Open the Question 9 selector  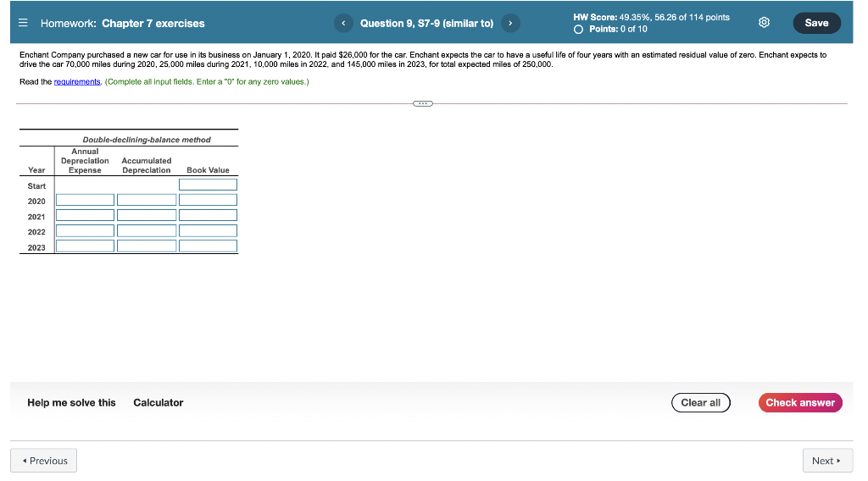pos(427,23)
